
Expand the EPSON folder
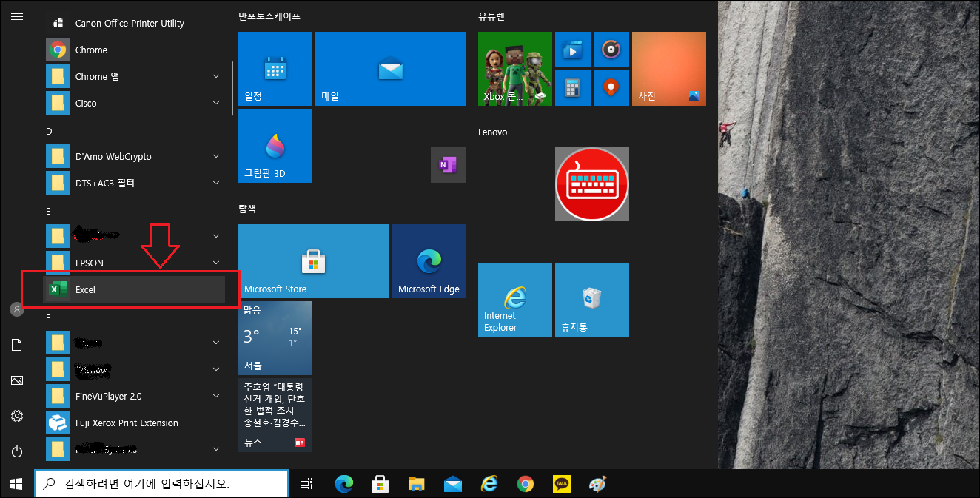point(134,263)
